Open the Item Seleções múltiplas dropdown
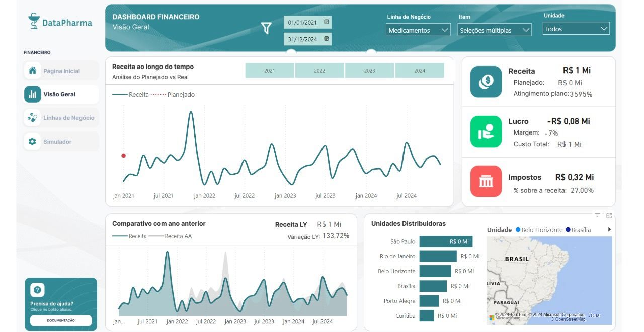Viewport: 644px width, 332px height. click(x=495, y=30)
